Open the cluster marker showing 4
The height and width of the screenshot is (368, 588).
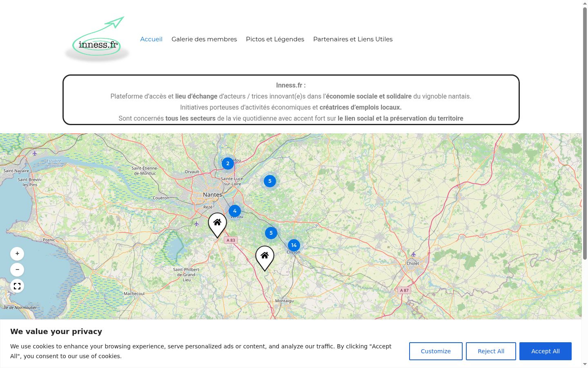click(235, 211)
